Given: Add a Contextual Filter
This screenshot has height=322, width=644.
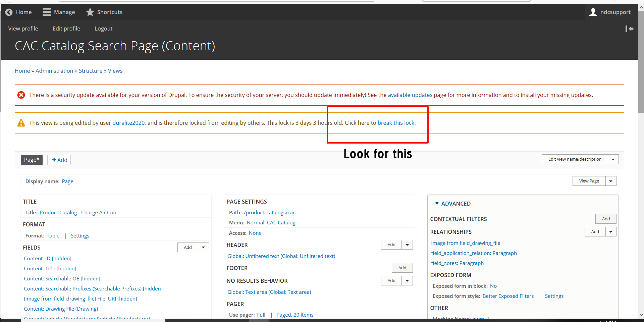Looking at the screenshot, I should (605, 219).
